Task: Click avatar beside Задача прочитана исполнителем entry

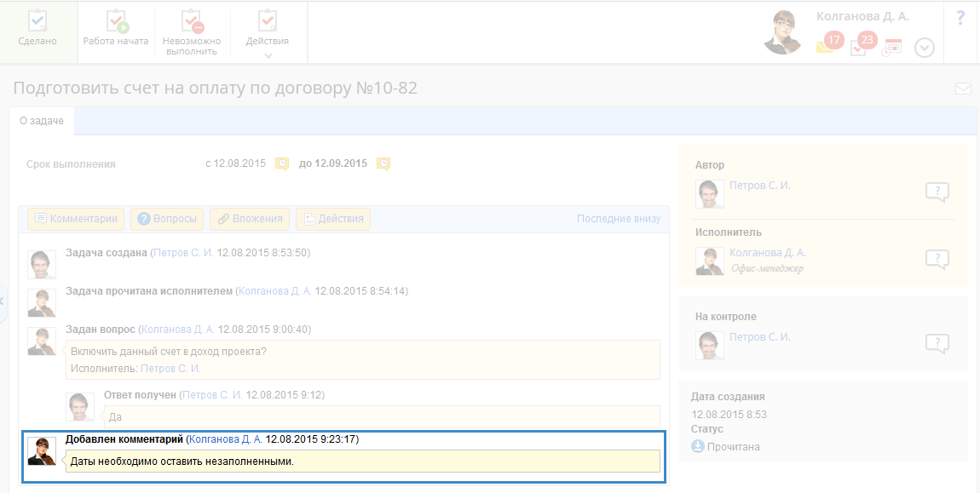Action: point(42,302)
